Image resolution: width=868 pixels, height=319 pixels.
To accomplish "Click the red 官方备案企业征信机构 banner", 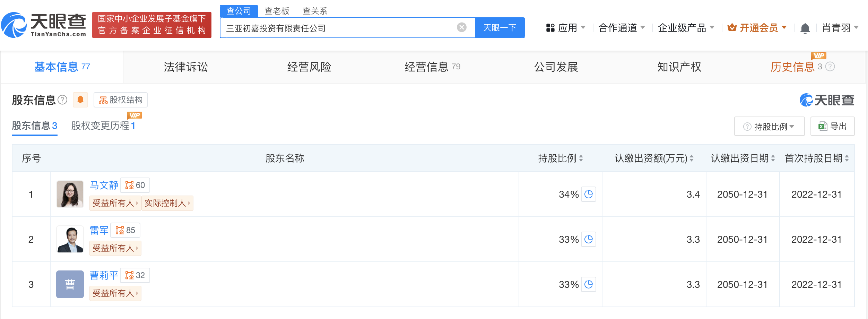I will click(x=152, y=25).
